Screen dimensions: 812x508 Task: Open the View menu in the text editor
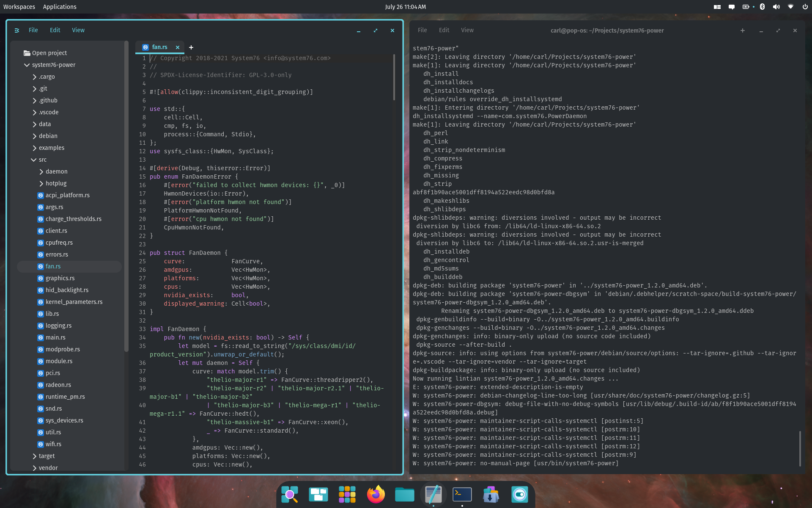[x=78, y=30]
